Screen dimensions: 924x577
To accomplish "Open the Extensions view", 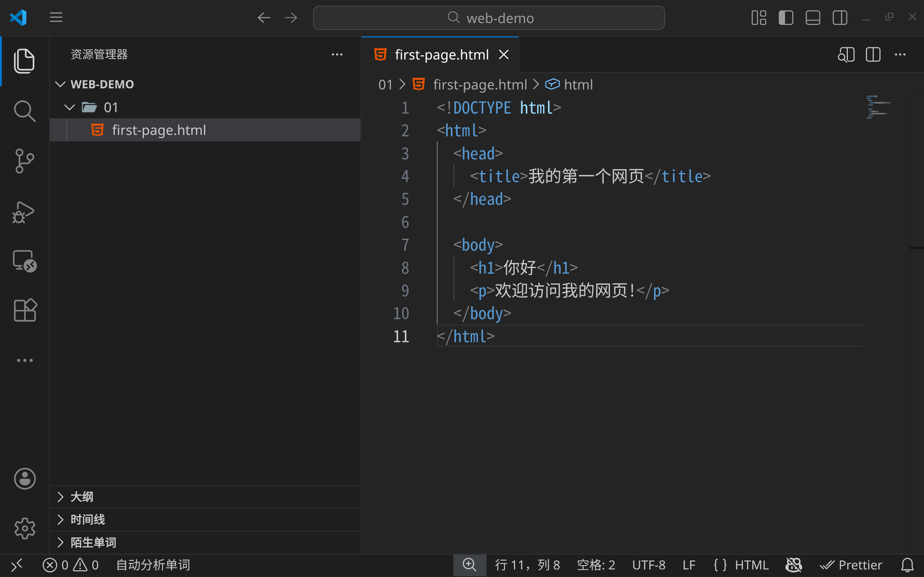I will [x=25, y=310].
